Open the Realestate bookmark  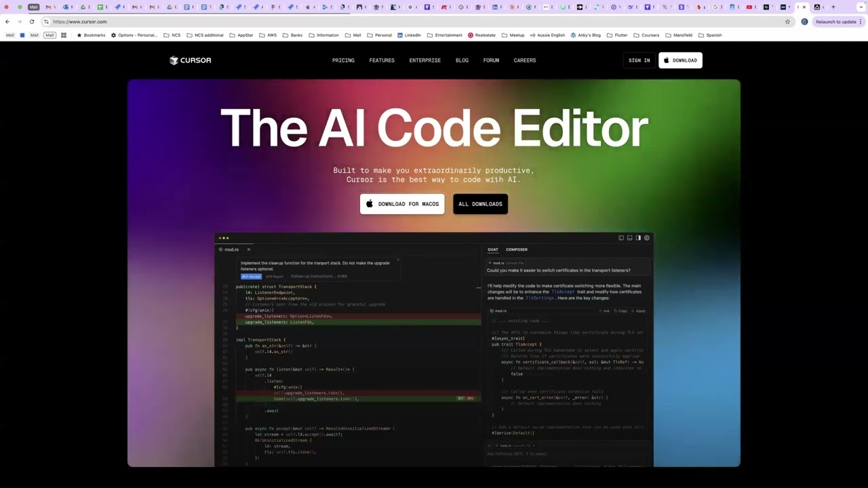481,35
